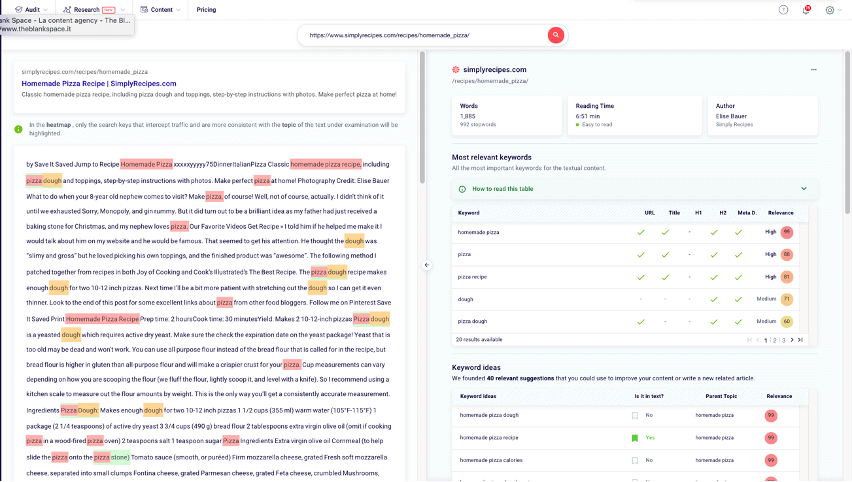Go to the next page of keyword results
Viewport: 852px width, 482px height.
point(792,340)
